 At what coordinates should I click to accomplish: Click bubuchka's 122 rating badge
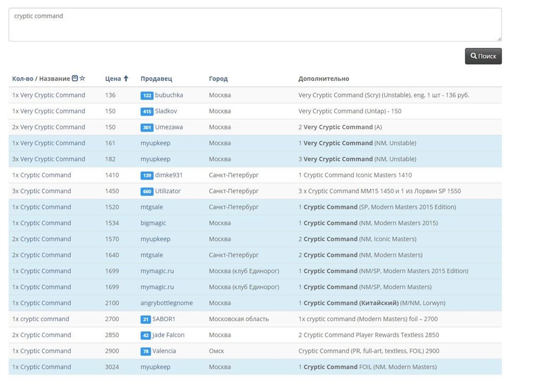[x=147, y=95]
